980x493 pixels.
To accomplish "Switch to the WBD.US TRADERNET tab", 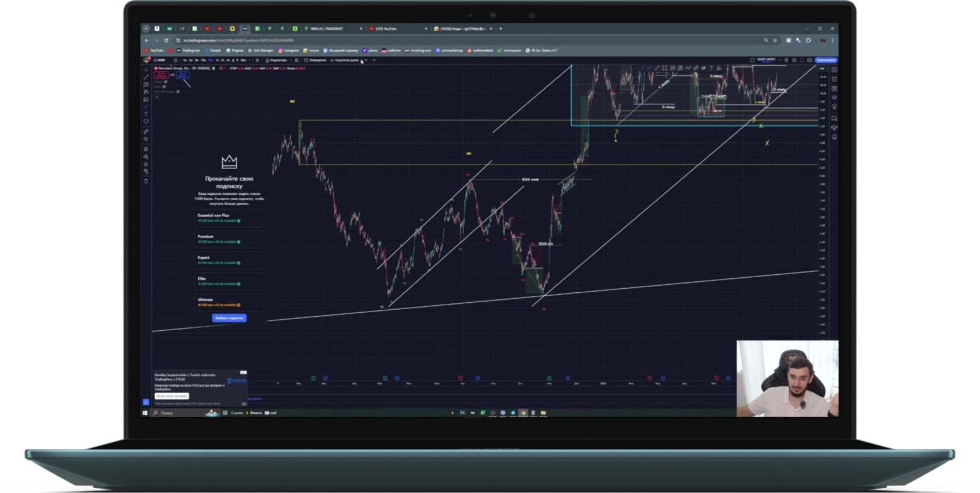I will coord(327,29).
